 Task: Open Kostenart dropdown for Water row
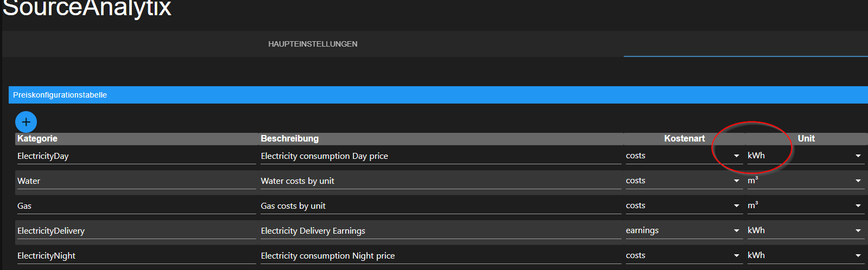683,181
